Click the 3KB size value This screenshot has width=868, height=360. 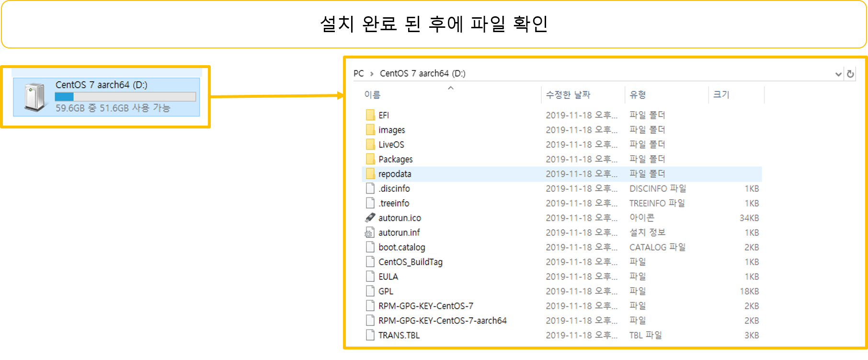(752, 335)
